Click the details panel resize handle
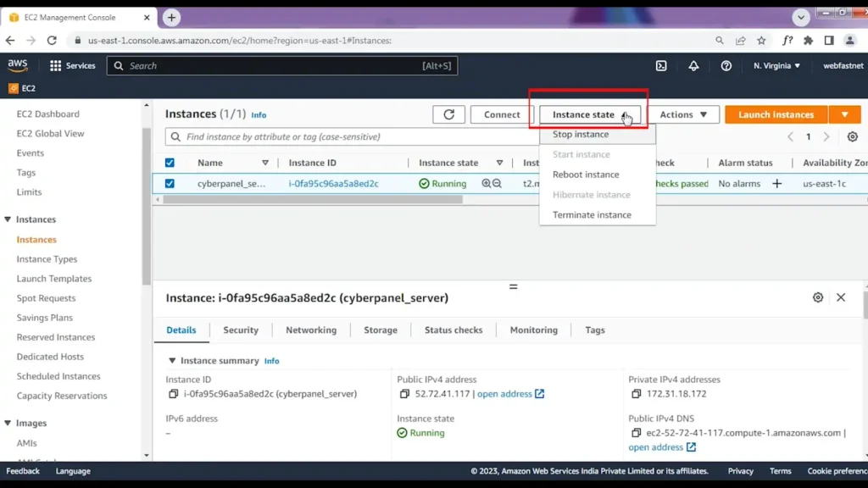 513,286
